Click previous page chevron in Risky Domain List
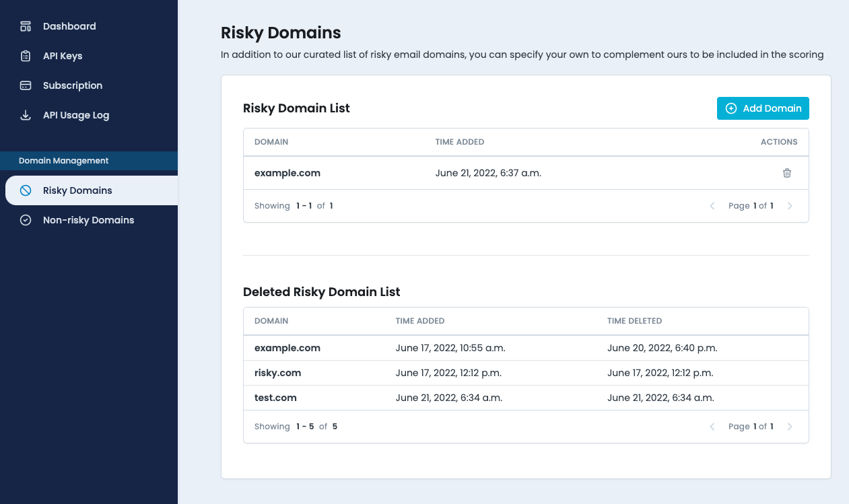Image resolution: width=849 pixels, height=504 pixels. 712,206
